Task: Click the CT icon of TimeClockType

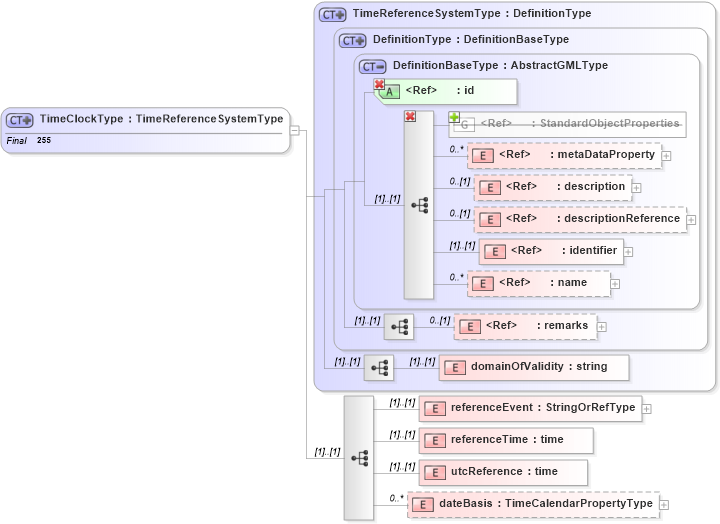Action: (x=19, y=120)
